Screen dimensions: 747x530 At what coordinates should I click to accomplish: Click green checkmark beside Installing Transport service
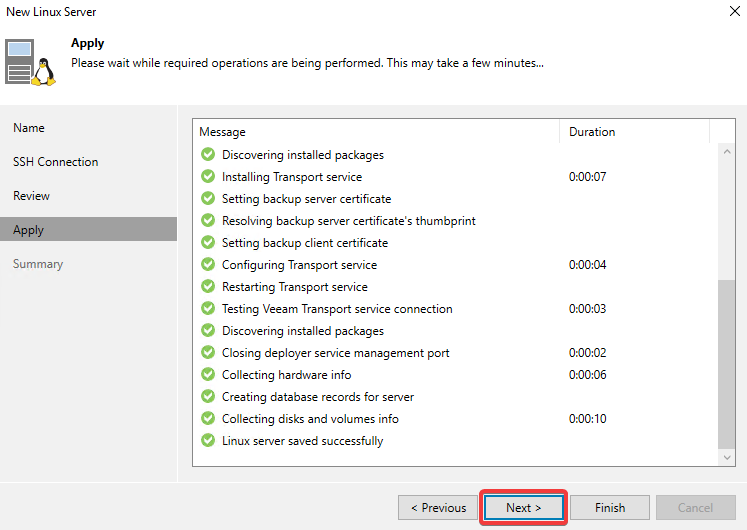point(208,176)
